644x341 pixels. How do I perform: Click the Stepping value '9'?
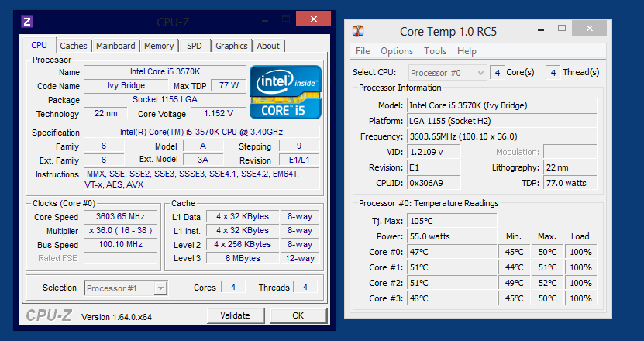click(299, 146)
